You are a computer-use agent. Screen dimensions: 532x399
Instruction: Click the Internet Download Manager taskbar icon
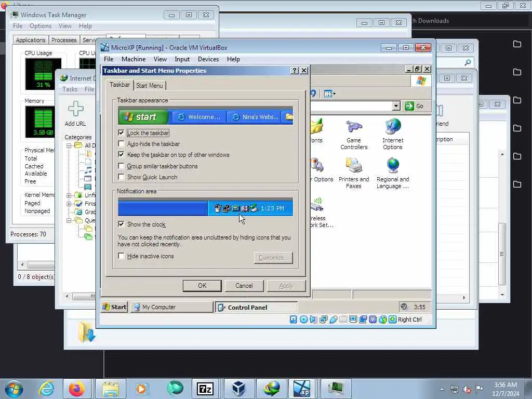[x=272, y=389]
